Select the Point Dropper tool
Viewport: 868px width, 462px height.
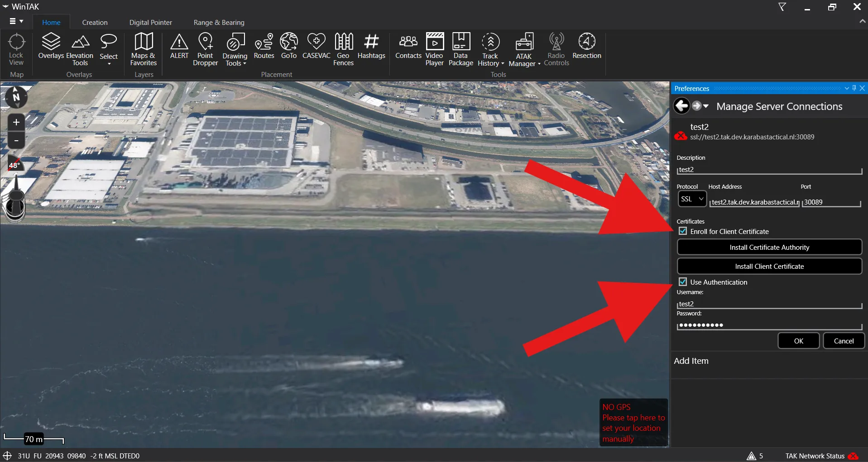[x=206, y=50]
